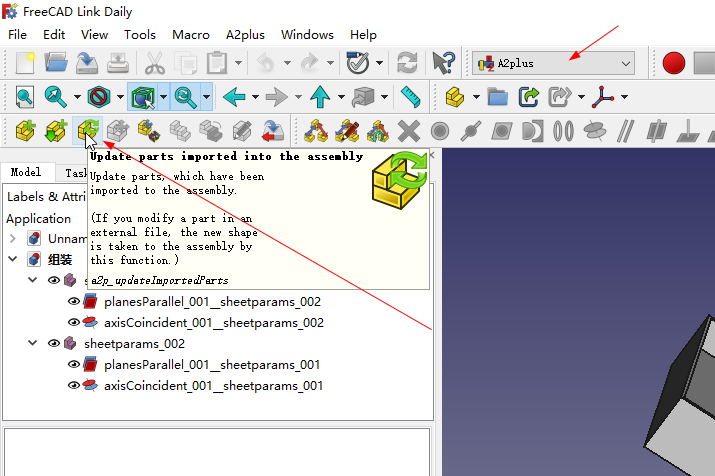The width and height of the screenshot is (715, 476).
Task: Open the Create part dropdown arrow
Action: tap(476, 97)
